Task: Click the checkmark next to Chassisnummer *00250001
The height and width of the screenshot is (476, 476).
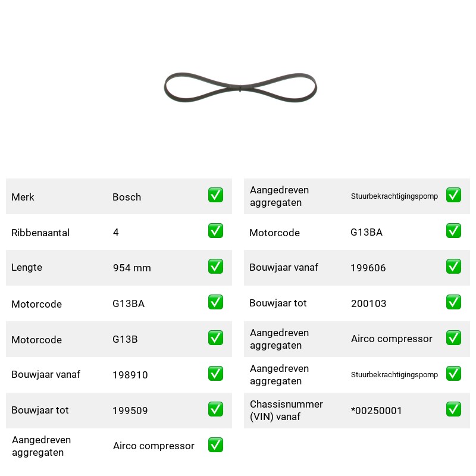Action: pyautogui.click(x=453, y=409)
